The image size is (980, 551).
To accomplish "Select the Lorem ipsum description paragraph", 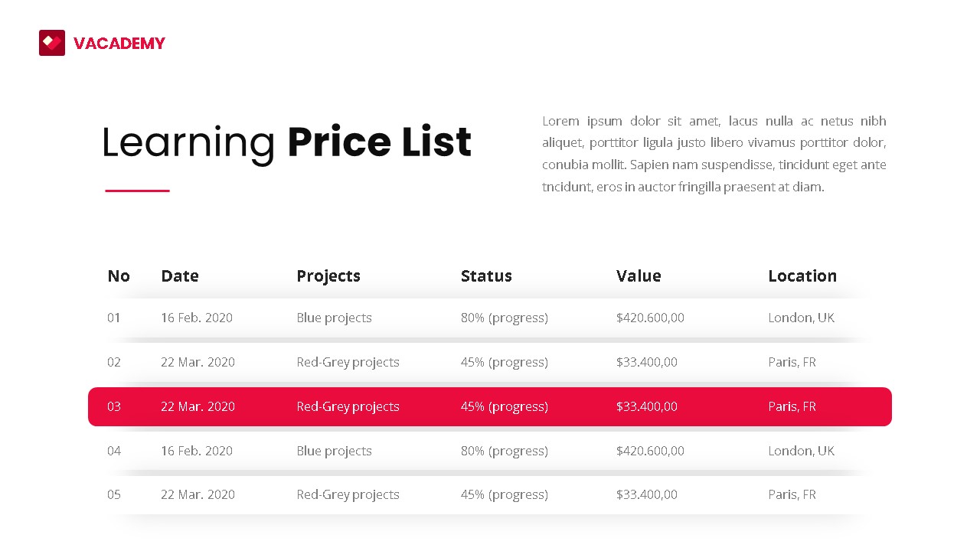I will pyautogui.click(x=714, y=154).
